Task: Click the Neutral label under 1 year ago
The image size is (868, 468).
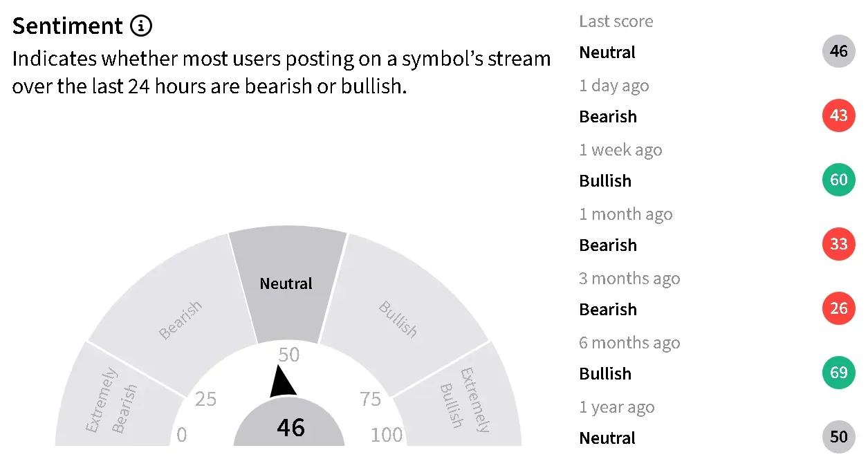Action: (x=607, y=438)
